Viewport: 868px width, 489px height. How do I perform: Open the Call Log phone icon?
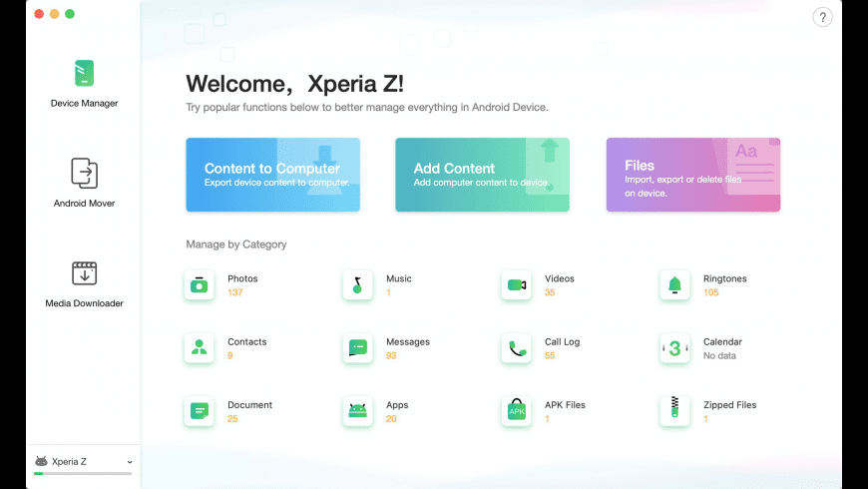coord(517,348)
